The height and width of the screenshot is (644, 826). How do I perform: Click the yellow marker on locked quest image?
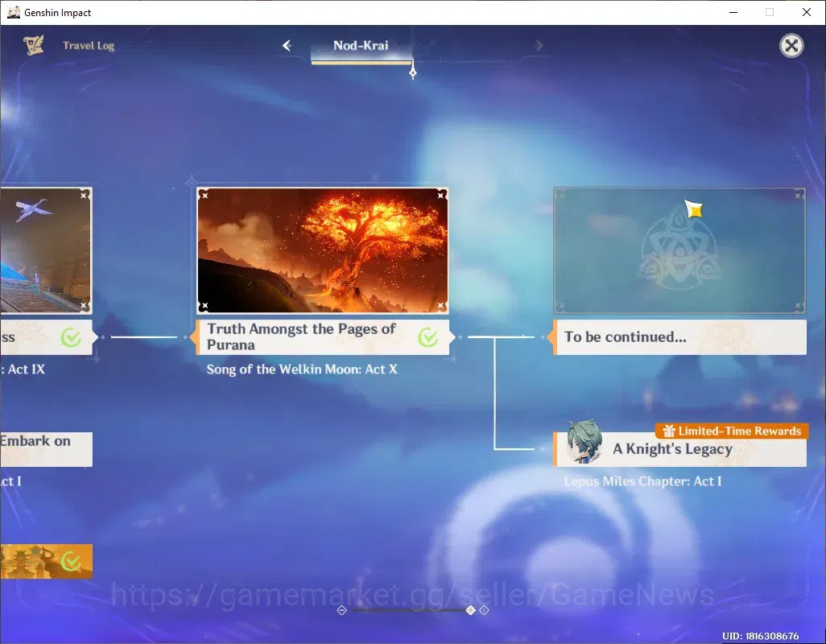(694, 209)
